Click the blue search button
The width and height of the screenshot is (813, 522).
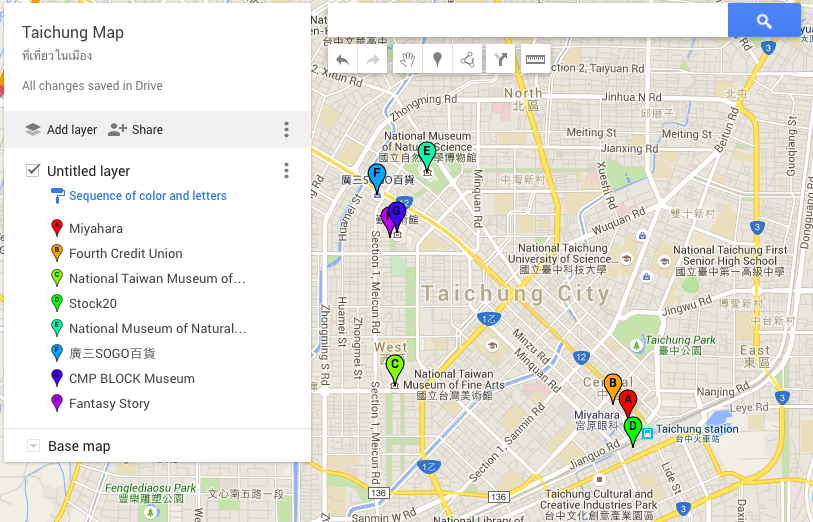(x=764, y=21)
